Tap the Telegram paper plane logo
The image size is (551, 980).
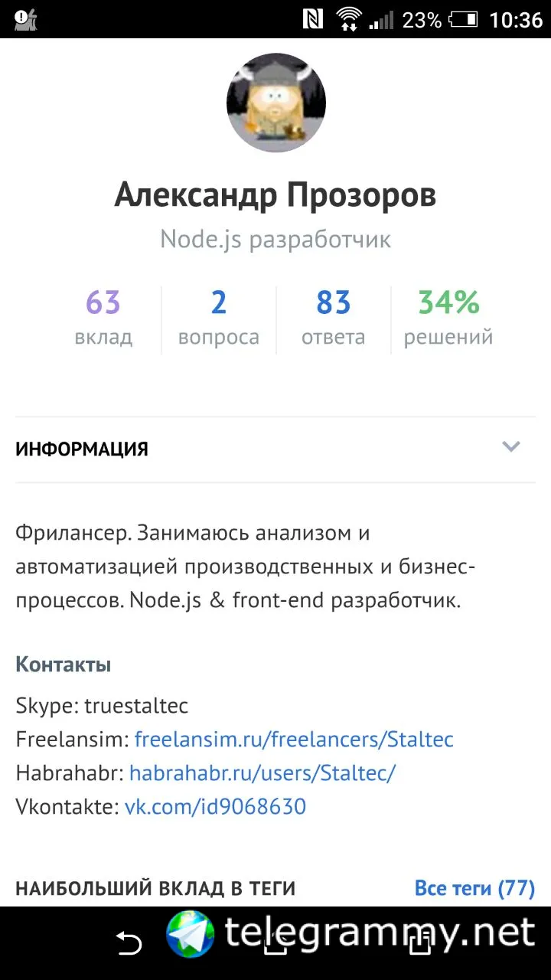[x=191, y=934]
